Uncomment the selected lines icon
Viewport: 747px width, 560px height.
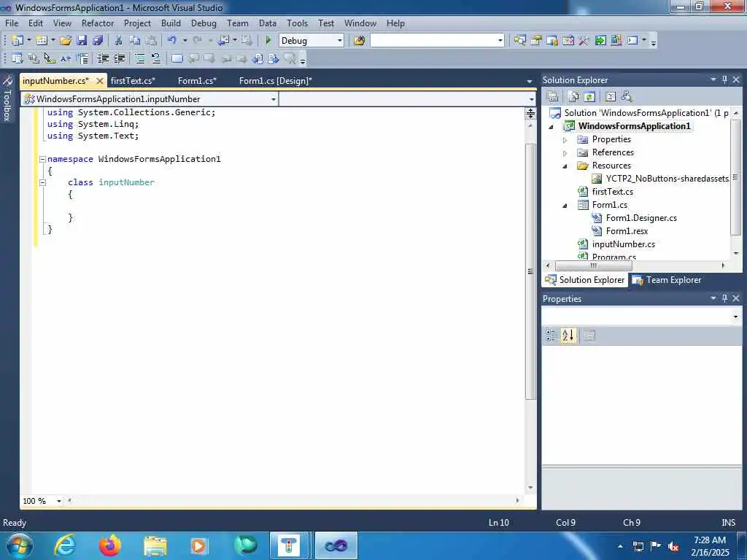(156, 58)
